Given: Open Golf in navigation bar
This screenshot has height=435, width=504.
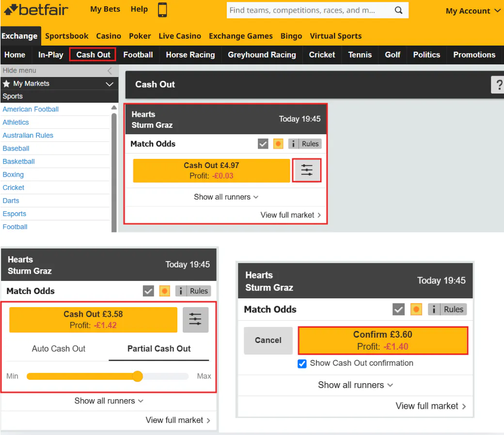Looking at the screenshot, I should pos(393,55).
